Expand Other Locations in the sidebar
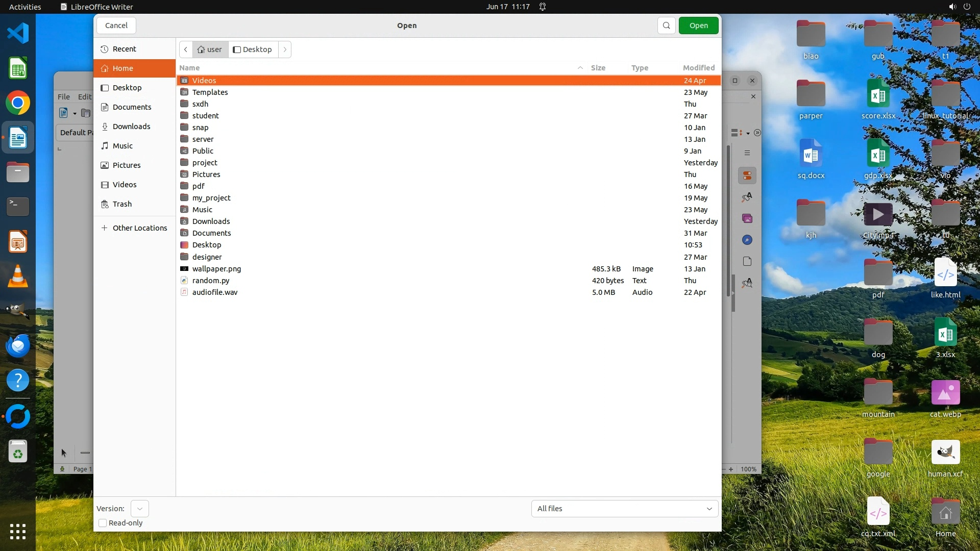980x551 pixels. [139, 228]
